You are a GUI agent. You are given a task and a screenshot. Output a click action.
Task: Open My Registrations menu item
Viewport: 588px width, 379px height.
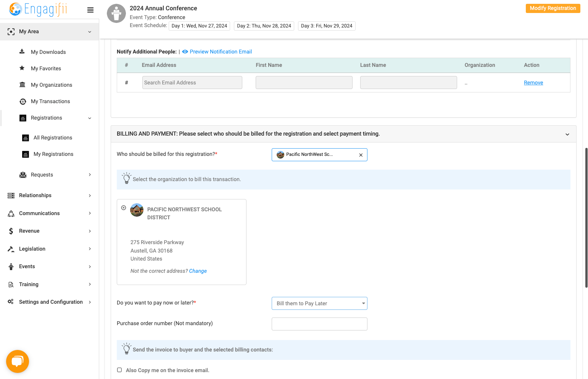point(53,154)
